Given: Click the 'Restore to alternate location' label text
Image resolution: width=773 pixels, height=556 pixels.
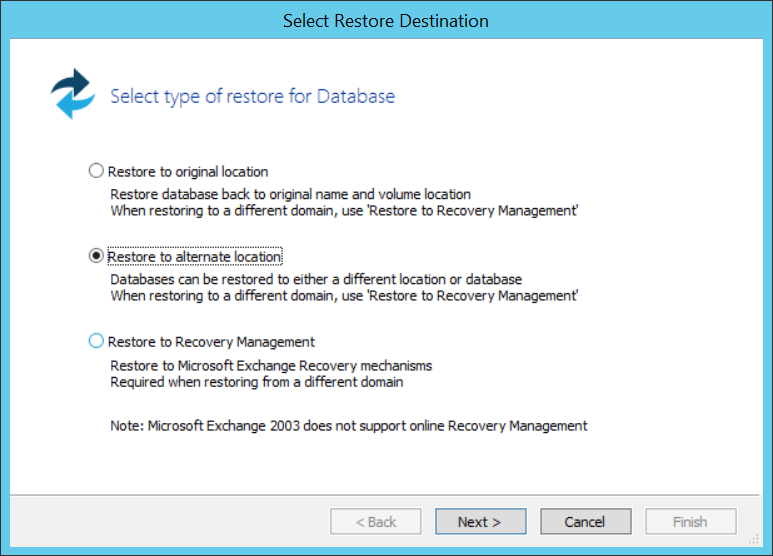Looking at the screenshot, I should click(x=195, y=257).
